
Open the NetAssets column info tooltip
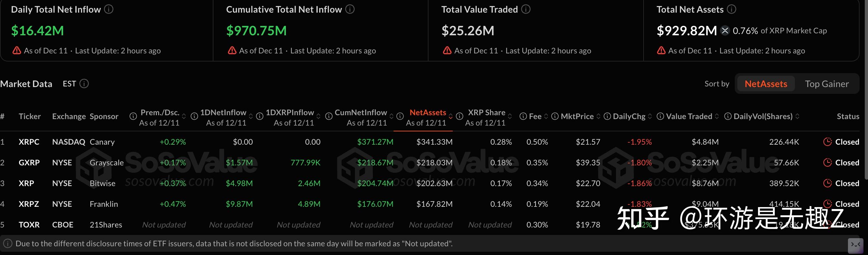point(400,116)
